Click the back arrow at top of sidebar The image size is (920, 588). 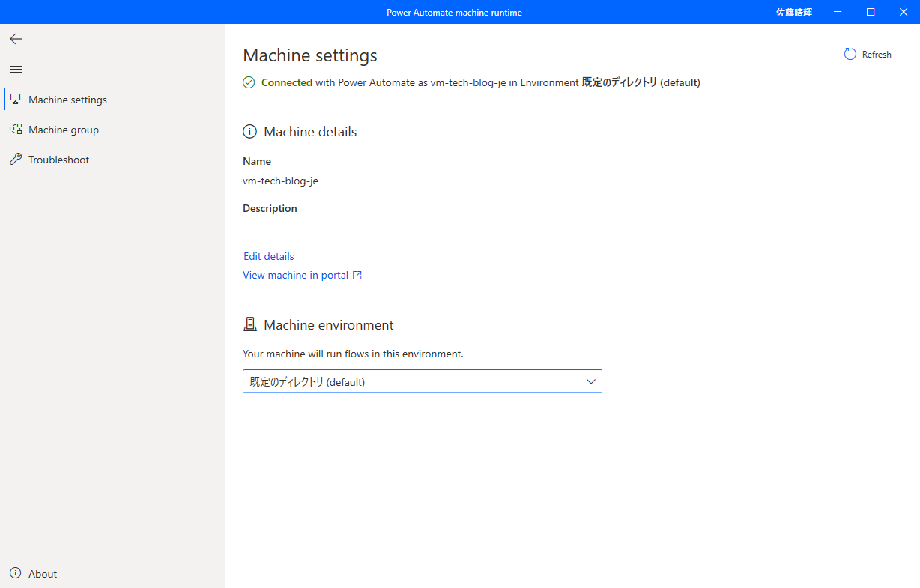click(16, 39)
